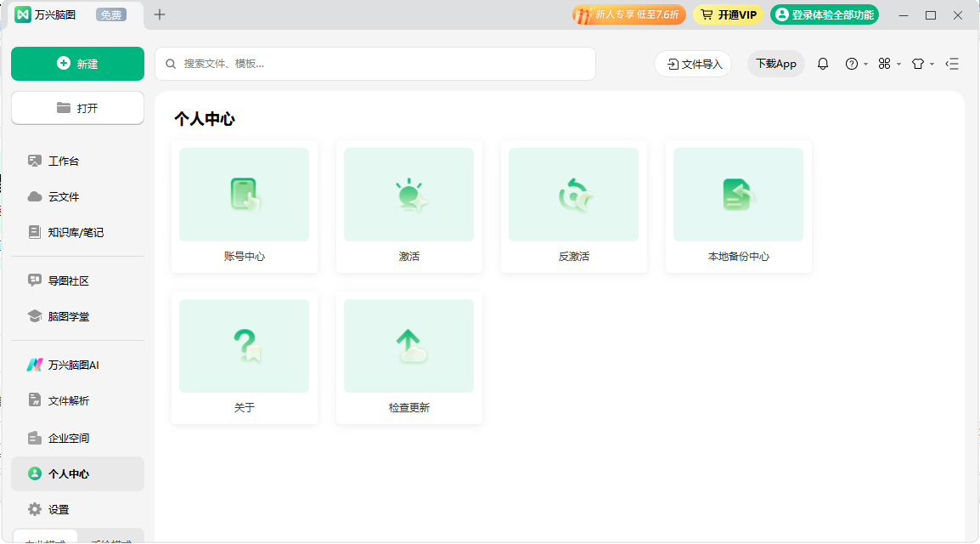This screenshot has width=980, height=544.
Task: Click 登录体验全部功能 login button
Action: tap(825, 14)
